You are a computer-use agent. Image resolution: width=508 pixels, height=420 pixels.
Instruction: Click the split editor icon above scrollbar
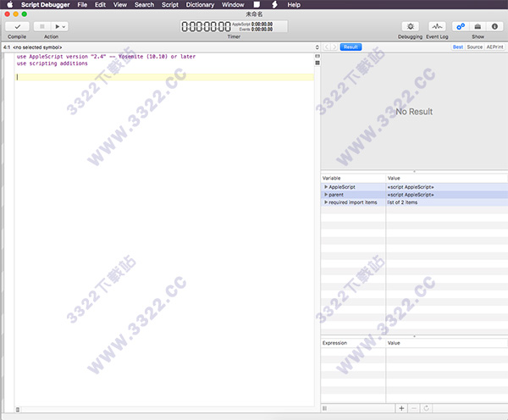317,56
